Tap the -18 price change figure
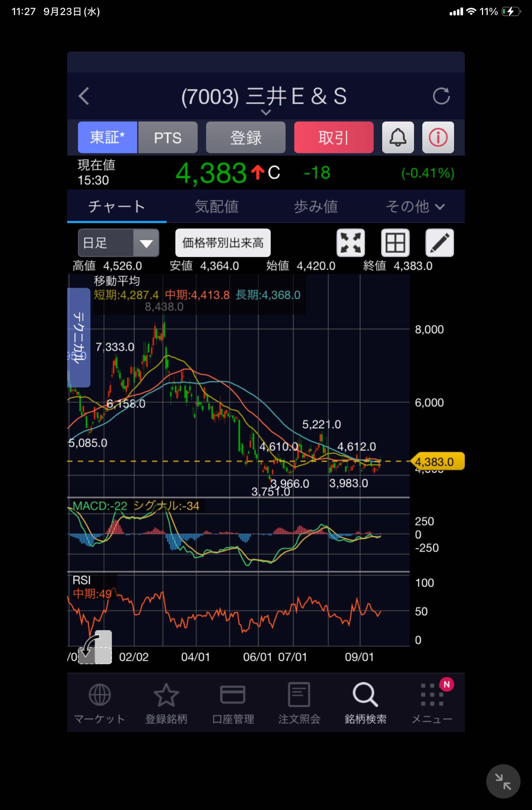Image resolution: width=532 pixels, height=810 pixels. click(x=317, y=172)
